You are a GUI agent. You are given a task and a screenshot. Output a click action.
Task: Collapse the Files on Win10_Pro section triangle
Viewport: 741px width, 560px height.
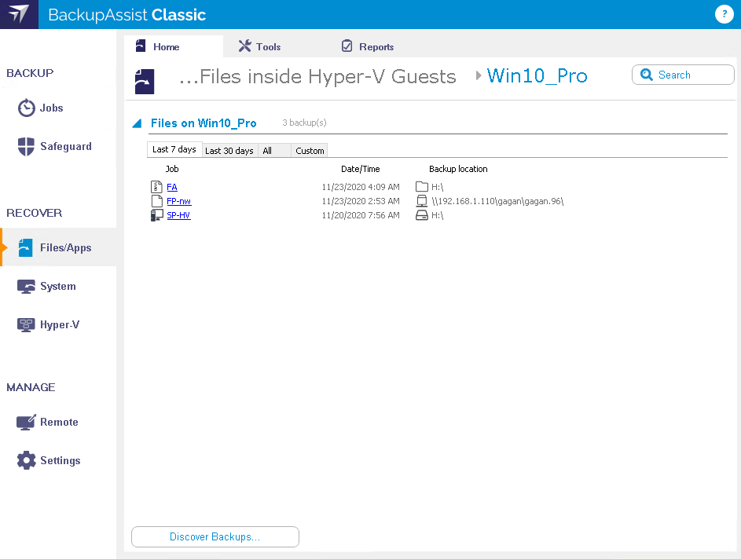pyautogui.click(x=137, y=124)
